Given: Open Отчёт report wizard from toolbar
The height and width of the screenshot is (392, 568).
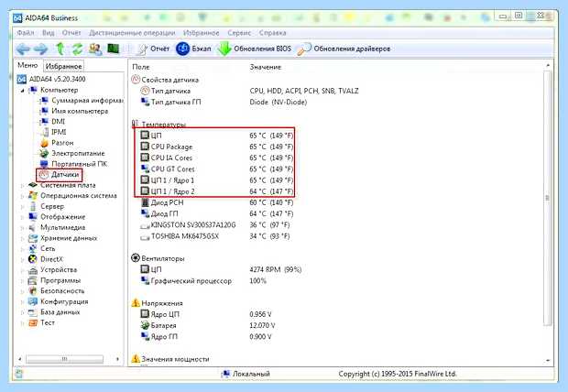Looking at the screenshot, I should 154,49.
